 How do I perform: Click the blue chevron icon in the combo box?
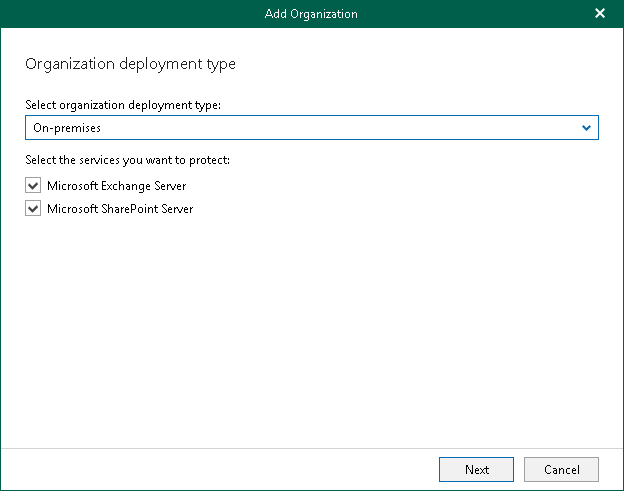(x=587, y=128)
